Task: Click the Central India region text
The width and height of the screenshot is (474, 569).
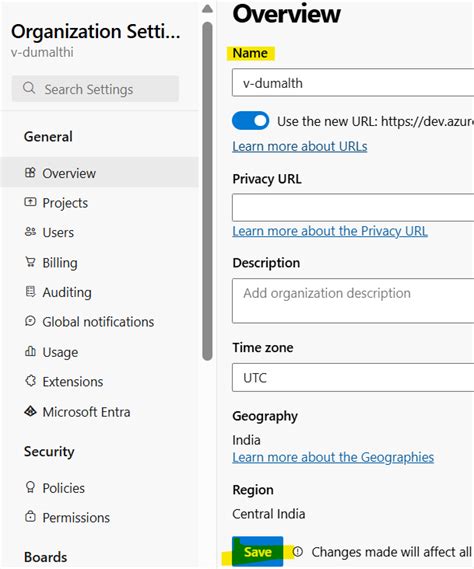Action: coord(269,514)
